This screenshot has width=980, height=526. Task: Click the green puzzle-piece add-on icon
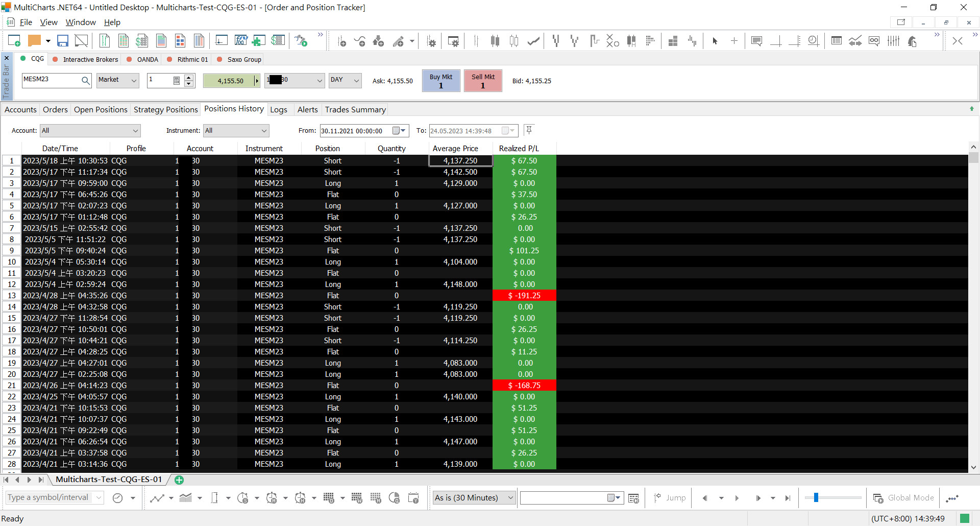(259, 41)
